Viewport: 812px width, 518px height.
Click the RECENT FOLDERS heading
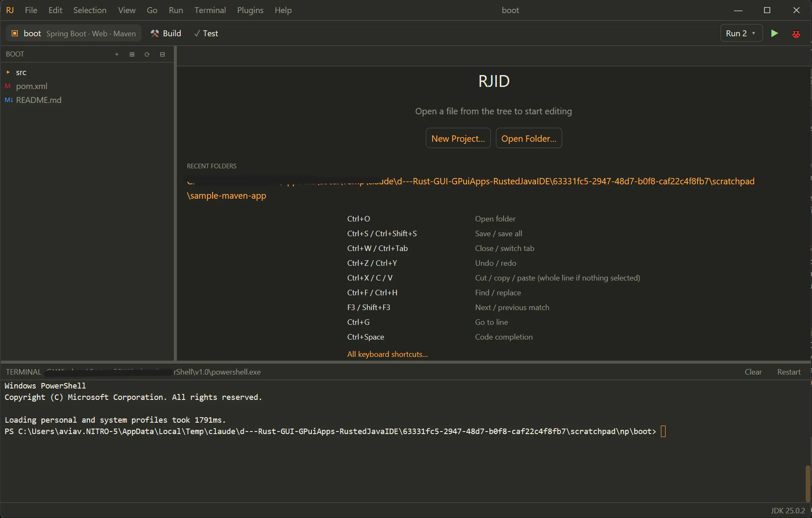[x=211, y=166]
